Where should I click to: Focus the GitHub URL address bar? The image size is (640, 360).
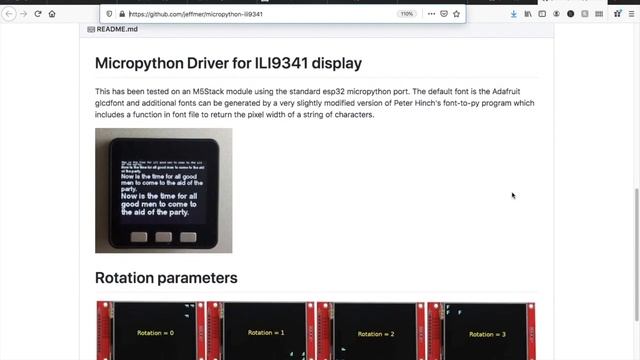pyautogui.click(x=261, y=14)
